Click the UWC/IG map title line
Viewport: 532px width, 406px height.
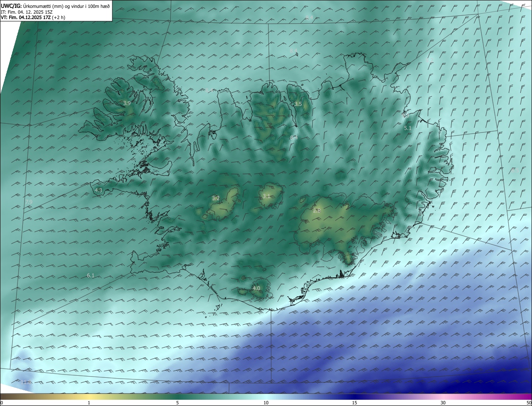56,6
